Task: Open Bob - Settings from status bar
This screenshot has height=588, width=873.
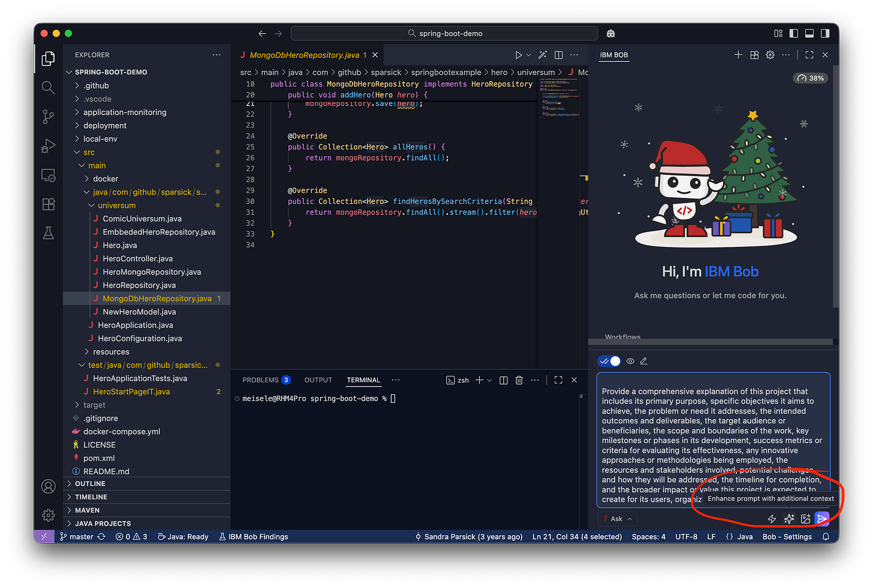Action: coord(787,536)
